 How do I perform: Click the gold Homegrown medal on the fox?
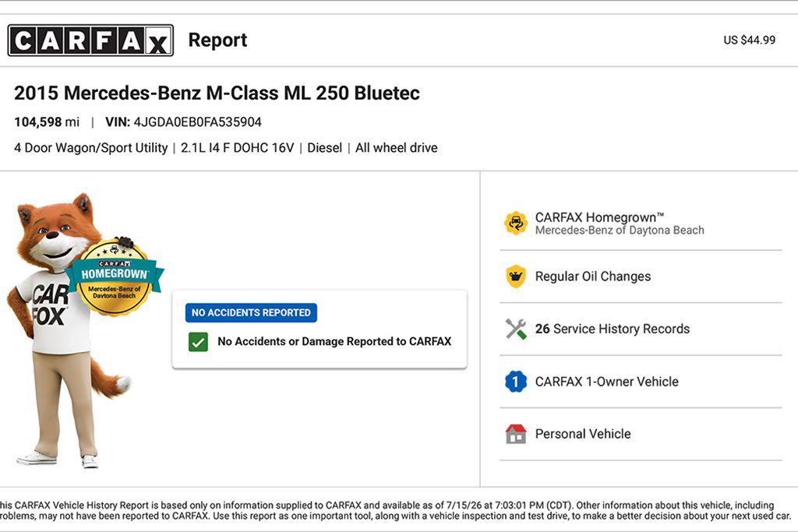click(x=115, y=278)
